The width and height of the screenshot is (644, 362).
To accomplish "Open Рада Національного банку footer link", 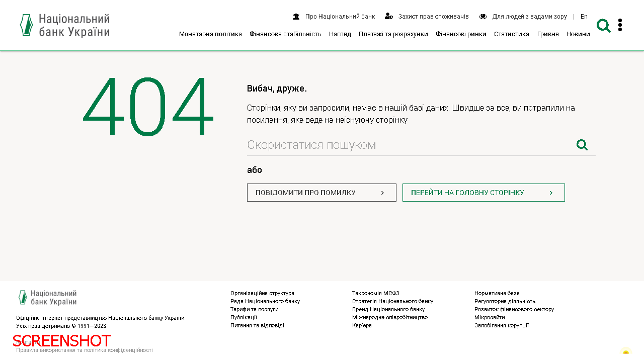I will 265,301.
